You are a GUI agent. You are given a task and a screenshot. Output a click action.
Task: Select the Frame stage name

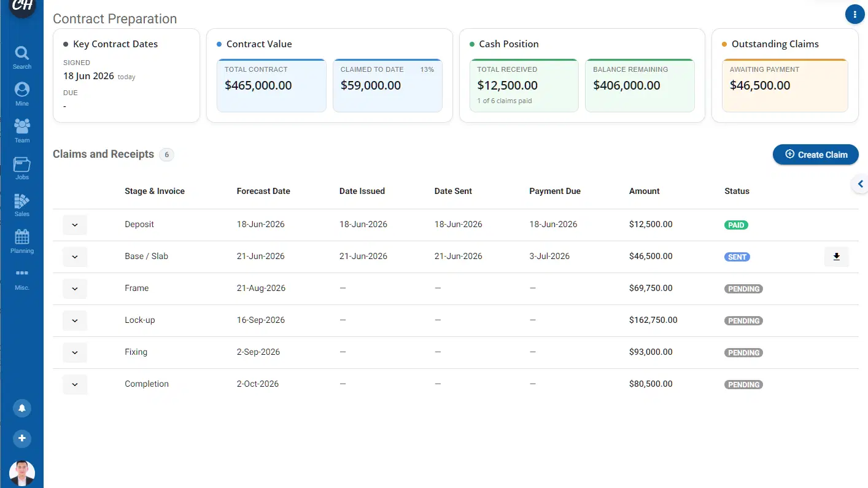(136, 288)
